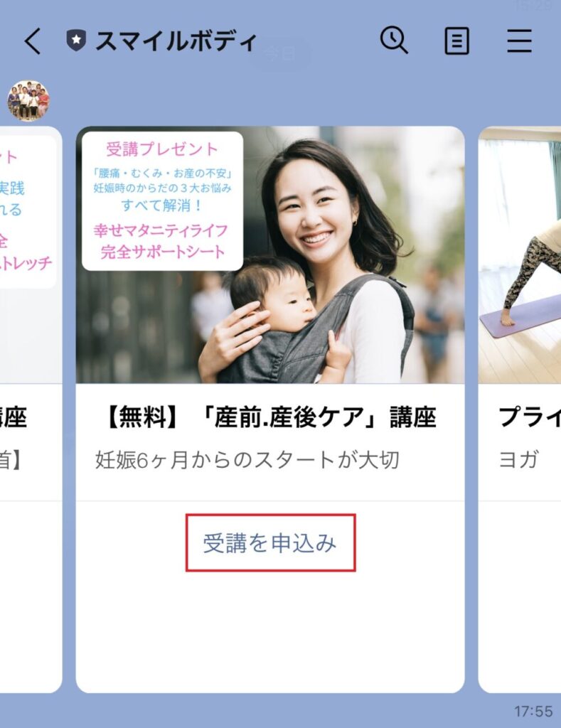The image size is (561, 728).
Task: Open mother and baby course image
Action: tap(270, 255)
